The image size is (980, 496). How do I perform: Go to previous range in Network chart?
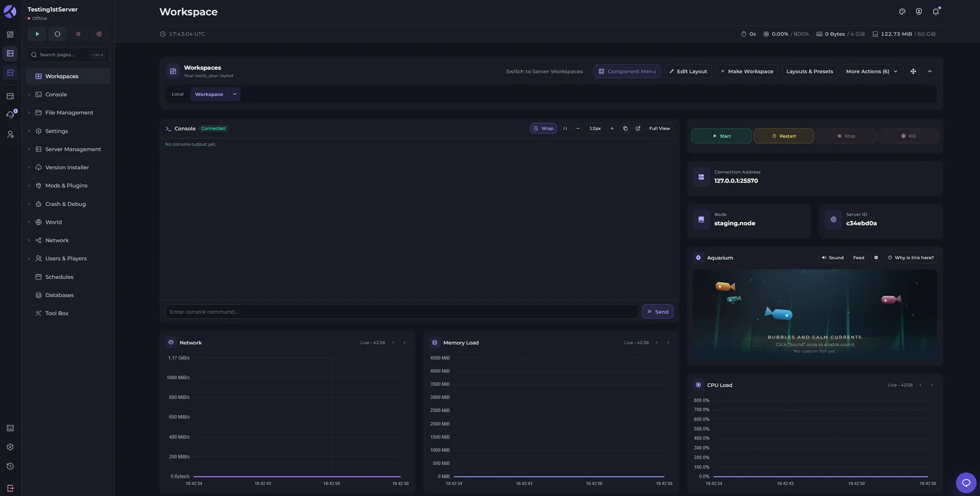pyautogui.click(x=393, y=343)
